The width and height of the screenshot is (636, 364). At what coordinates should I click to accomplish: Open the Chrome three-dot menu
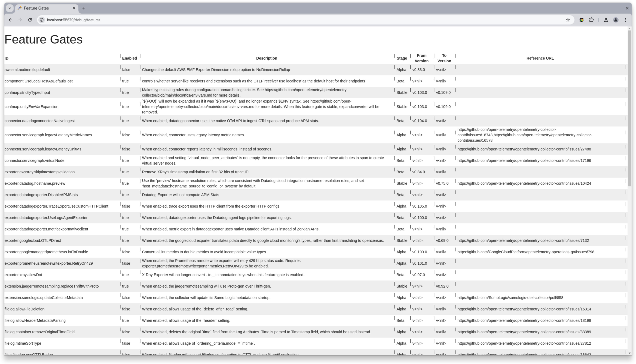(626, 20)
